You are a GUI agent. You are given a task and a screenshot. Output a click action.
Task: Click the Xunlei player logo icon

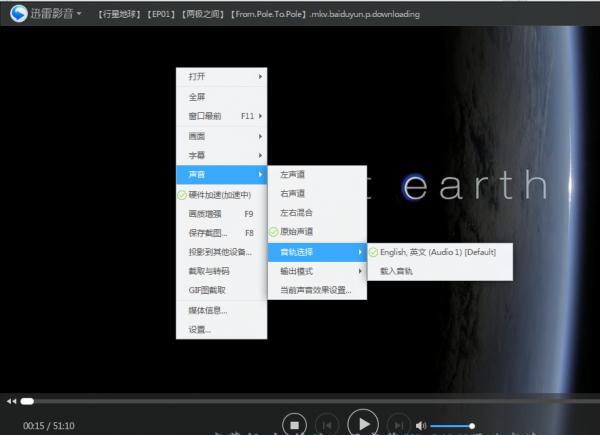19,14
